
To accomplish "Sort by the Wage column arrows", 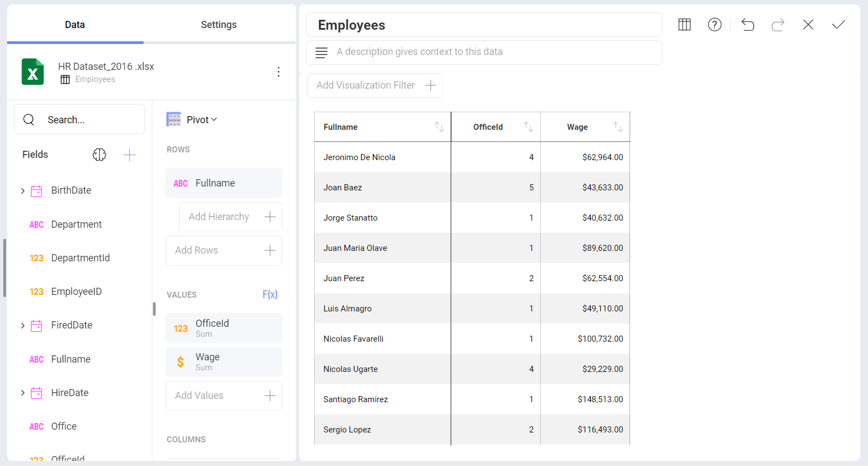I will (618, 127).
